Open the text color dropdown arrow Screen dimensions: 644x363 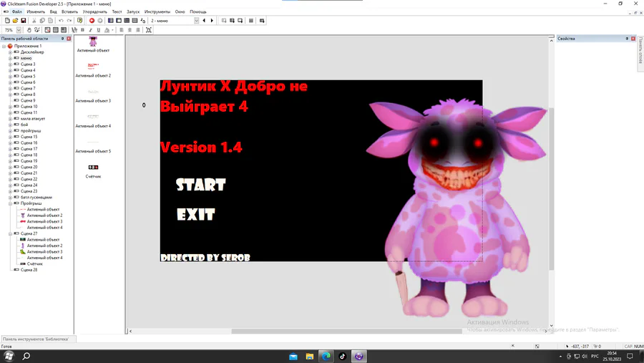click(112, 30)
